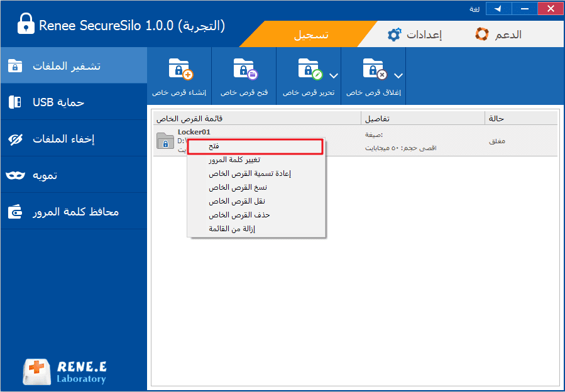This screenshot has height=392, width=565.
Task: Click the قائمة القرص الخاص column header
Action: (x=257, y=119)
